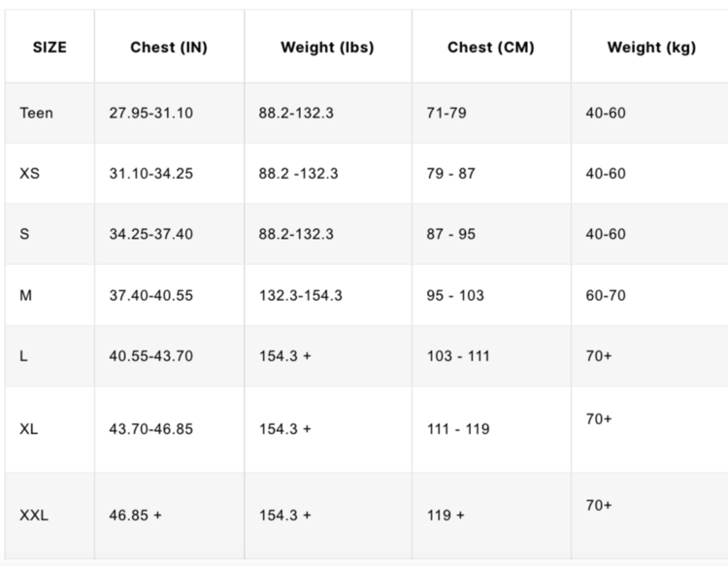This screenshot has width=728, height=566.
Task: Select the L size row label
Action: click(24, 355)
